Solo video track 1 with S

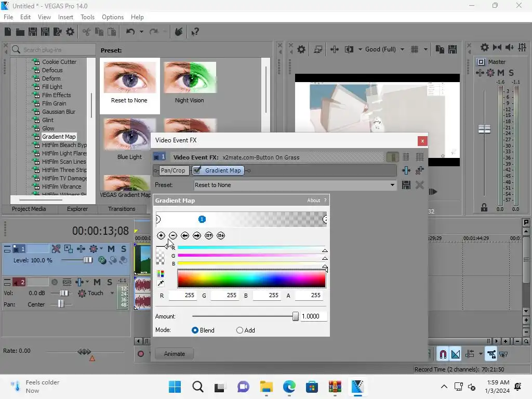[x=124, y=249]
